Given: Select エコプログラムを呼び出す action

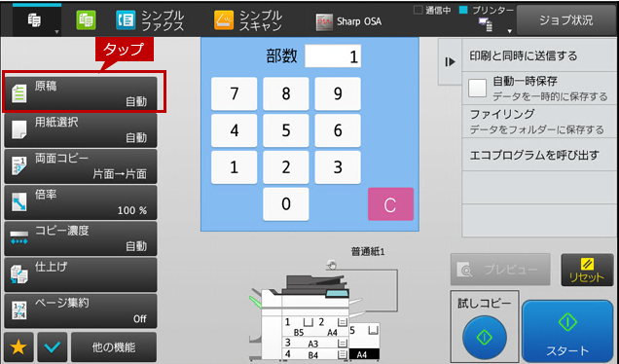Looking at the screenshot, I should point(539,155).
